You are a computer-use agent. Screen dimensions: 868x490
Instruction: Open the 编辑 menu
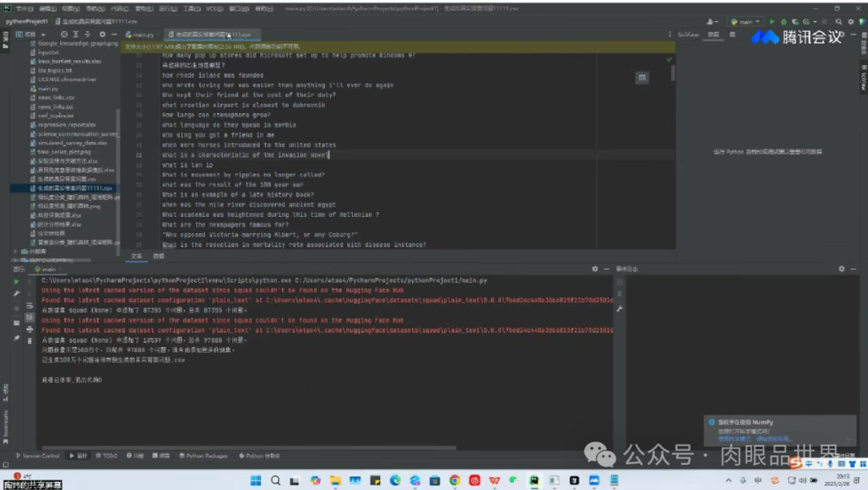(x=47, y=9)
